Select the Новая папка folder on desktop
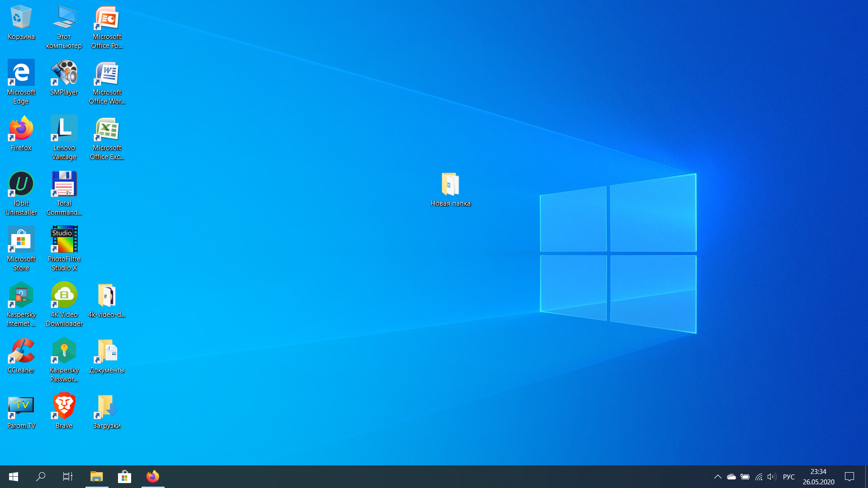 450,189
